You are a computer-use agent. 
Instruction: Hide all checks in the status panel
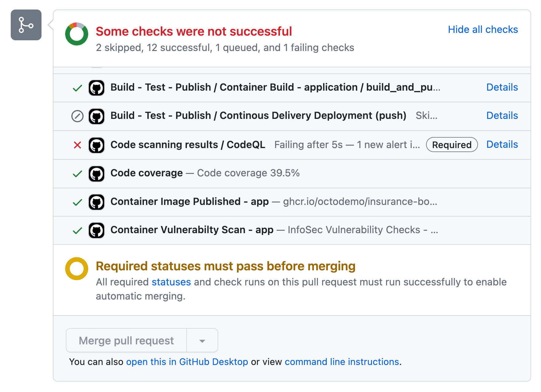pyautogui.click(x=483, y=29)
